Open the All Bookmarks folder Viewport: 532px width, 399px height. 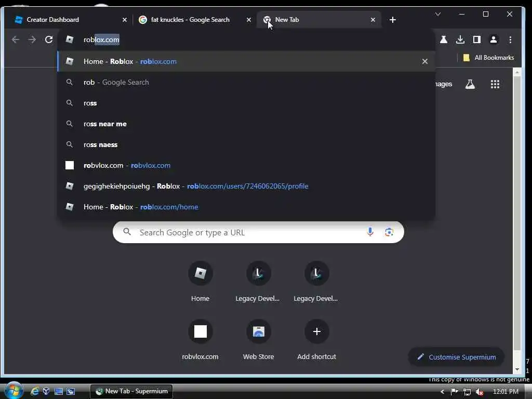pos(488,58)
